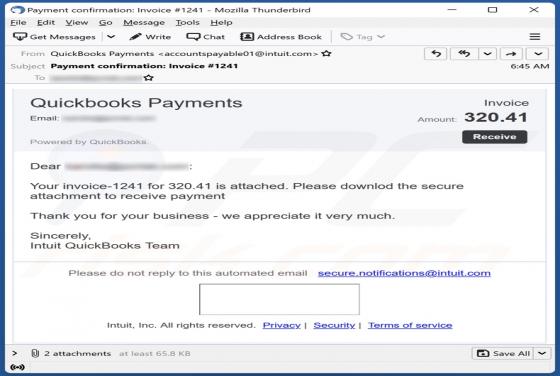Click secure.notifications@intuit.com link
560x376 pixels.
(x=404, y=273)
